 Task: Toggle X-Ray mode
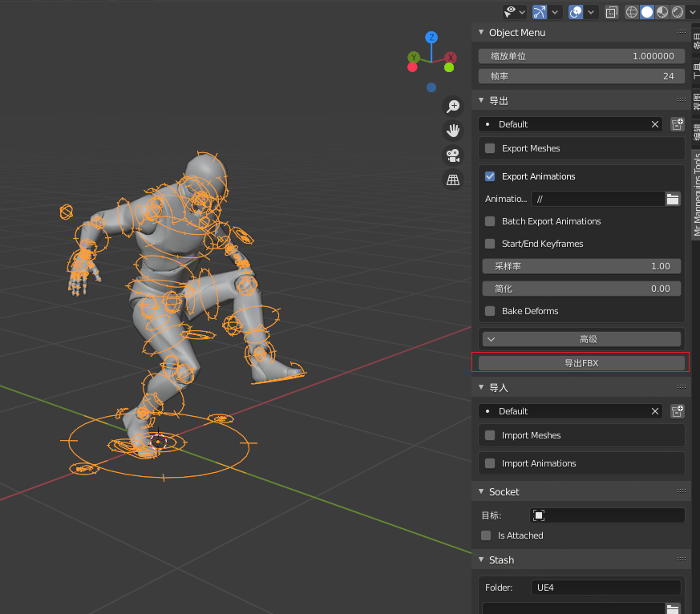point(611,12)
